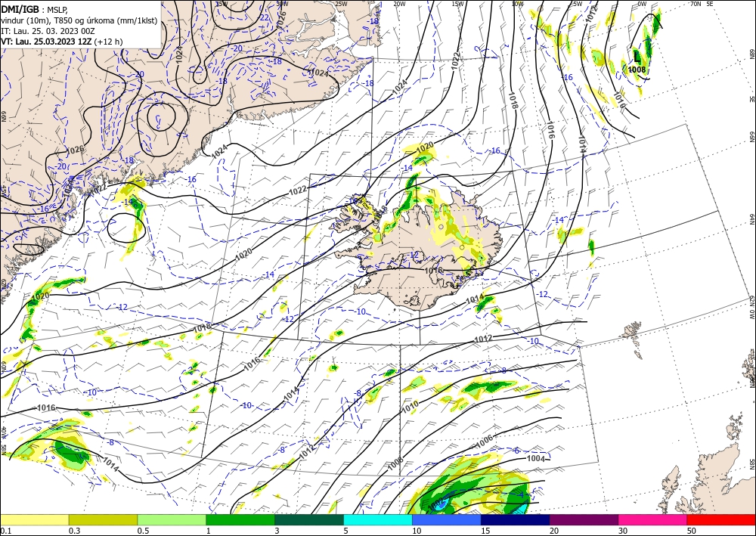756x536 pixels.
Task: Pick the cyan 5–10 legend swatch
Action: coord(378,519)
